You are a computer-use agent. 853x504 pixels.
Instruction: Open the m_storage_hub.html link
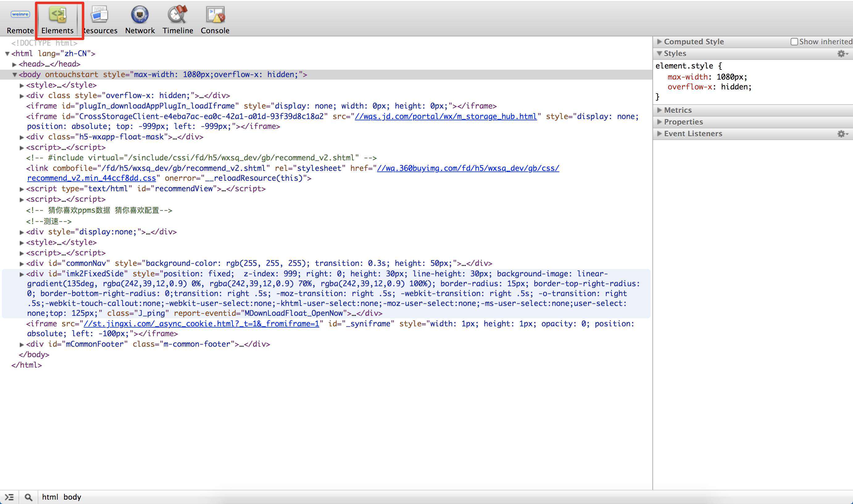tap(446, 117)
